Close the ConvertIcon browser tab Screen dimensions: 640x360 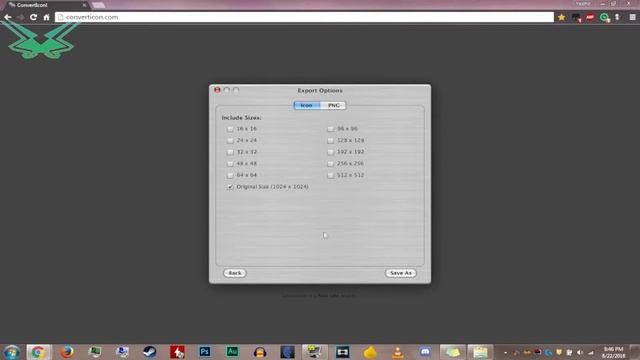coord(84,5)
